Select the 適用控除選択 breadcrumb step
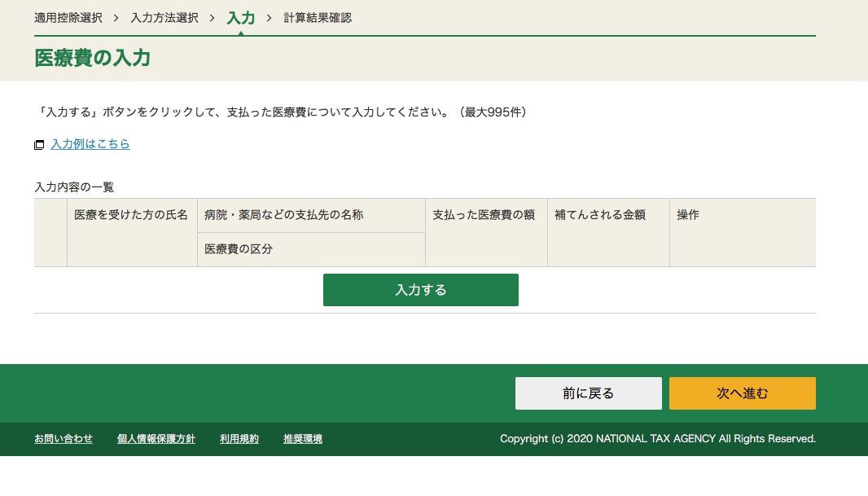The image size is (868, 496). click(68, 18)
